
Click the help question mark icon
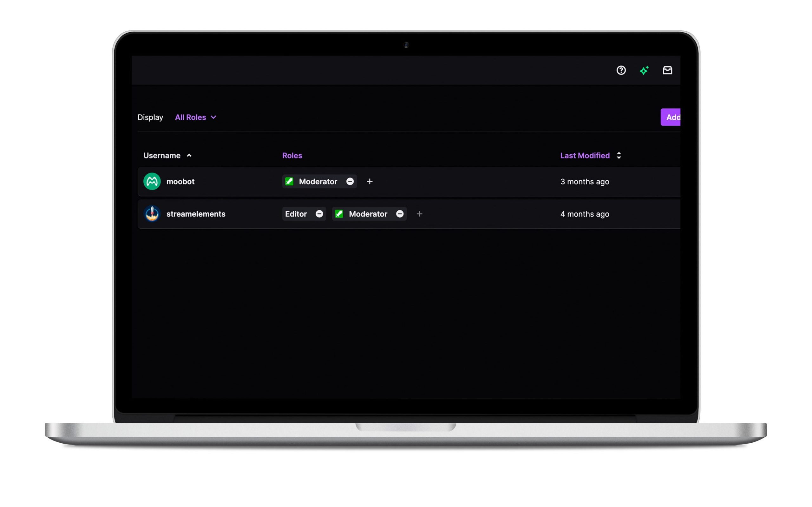621,70
